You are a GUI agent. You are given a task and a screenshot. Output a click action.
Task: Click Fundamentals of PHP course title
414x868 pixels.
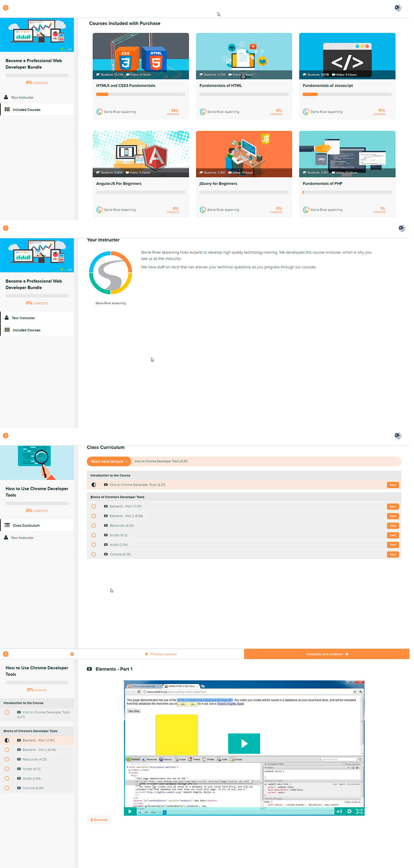323,184
